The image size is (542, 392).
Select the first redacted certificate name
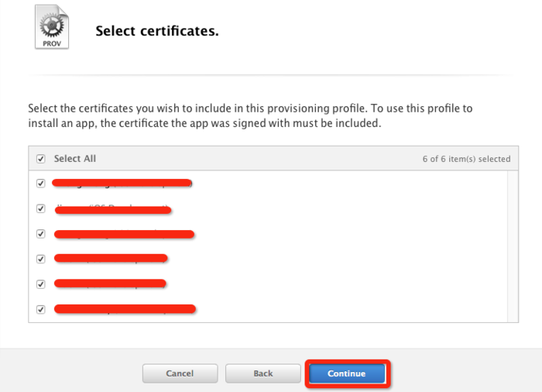pos(122,184)
